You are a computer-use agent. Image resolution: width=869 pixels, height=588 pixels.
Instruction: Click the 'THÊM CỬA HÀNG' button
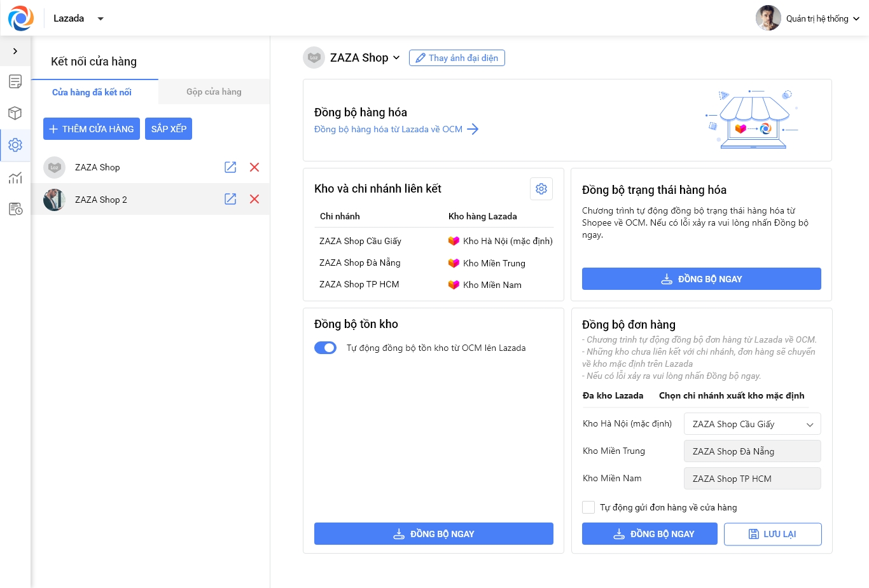[x=92, y=129]
